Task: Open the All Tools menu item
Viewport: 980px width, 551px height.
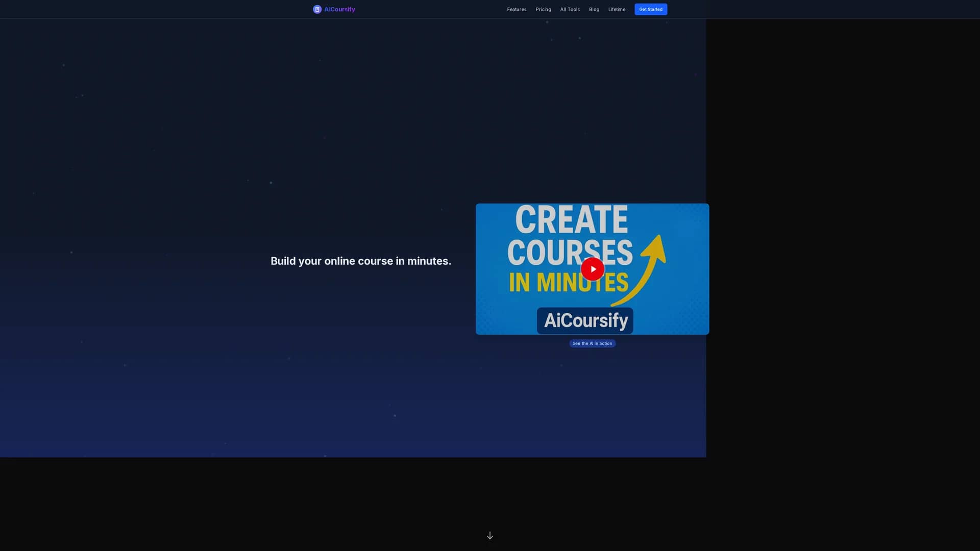Action: [570, 9]
